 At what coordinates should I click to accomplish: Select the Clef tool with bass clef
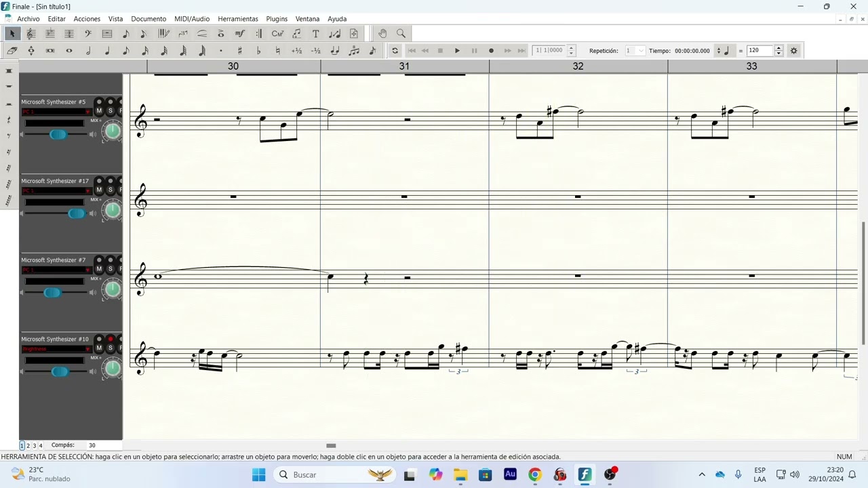[88, 33]
